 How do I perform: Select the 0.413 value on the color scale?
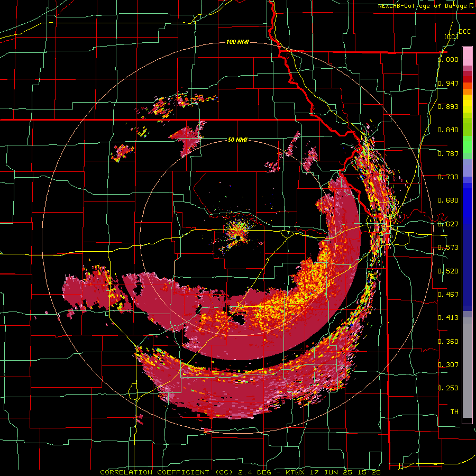pos(448,318)
